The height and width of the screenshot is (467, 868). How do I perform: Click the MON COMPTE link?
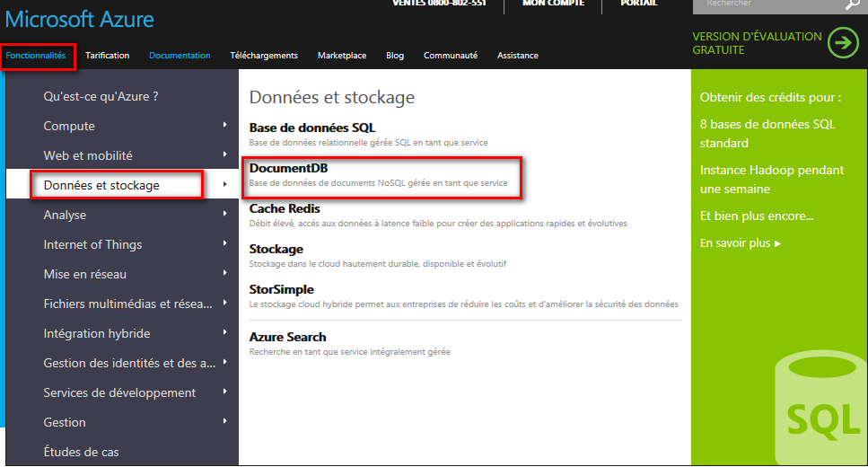point(554,4)
